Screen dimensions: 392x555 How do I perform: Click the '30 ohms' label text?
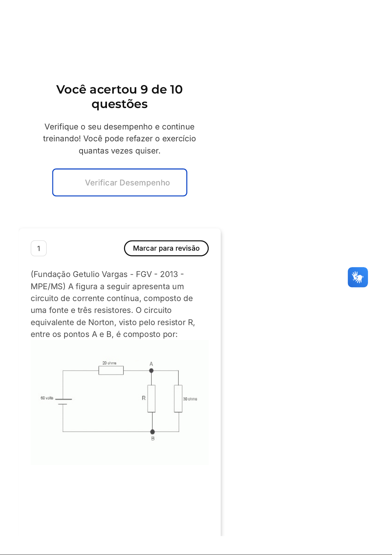coord(190,399)
